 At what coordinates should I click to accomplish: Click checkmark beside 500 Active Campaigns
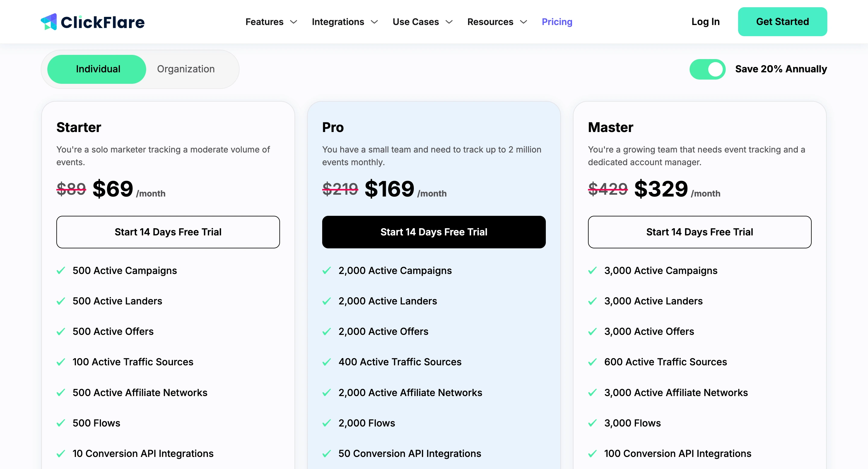[x=61, y=271]
